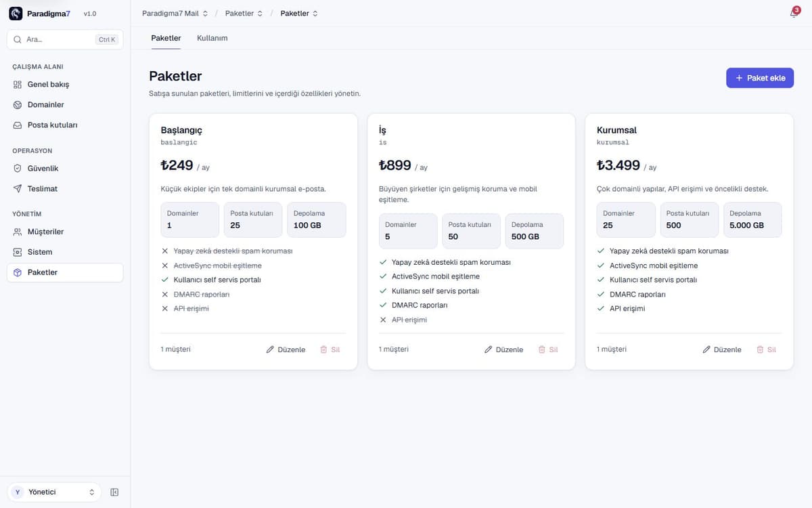This screenshot has width=812, height=508.
Task: Click the Sistem icon in sidebar
Action: 18,252
